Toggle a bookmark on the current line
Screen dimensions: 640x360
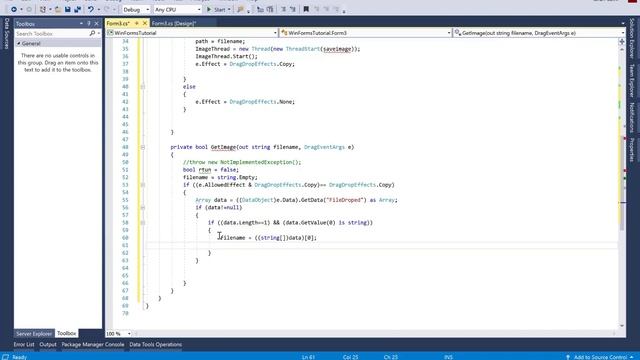tap(306, 9)
